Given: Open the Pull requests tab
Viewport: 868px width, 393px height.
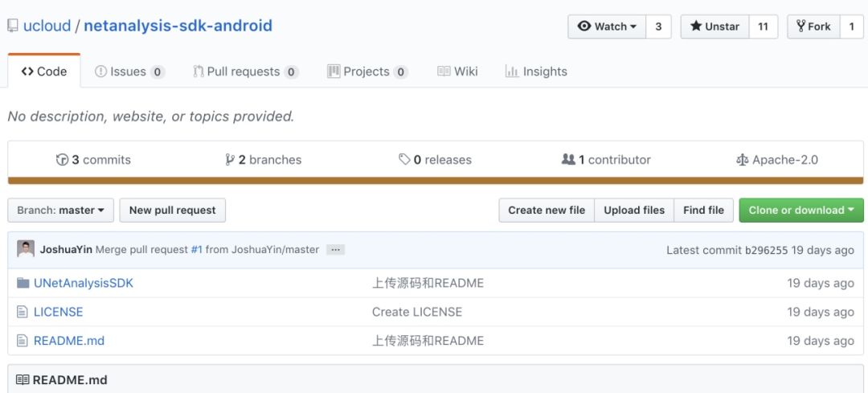Looking at the screenshot, I should [x=245, y=72].
